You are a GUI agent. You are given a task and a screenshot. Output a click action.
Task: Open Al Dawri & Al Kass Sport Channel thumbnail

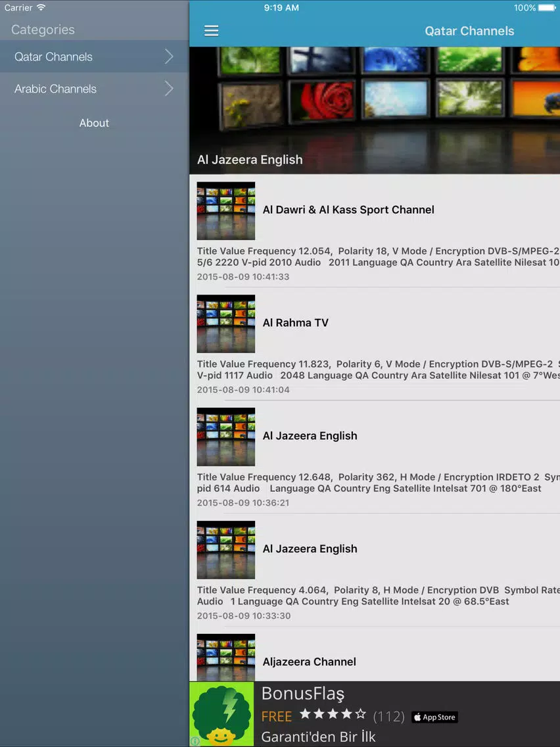[x=225, y=210]
